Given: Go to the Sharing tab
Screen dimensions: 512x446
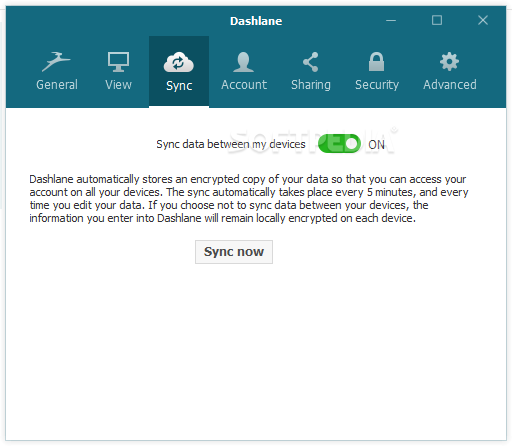Looking at the screenshot, I should click(311, 72).
